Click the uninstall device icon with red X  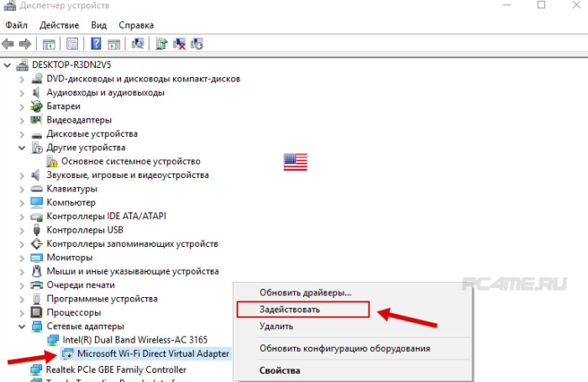click(x=179, y=44)
